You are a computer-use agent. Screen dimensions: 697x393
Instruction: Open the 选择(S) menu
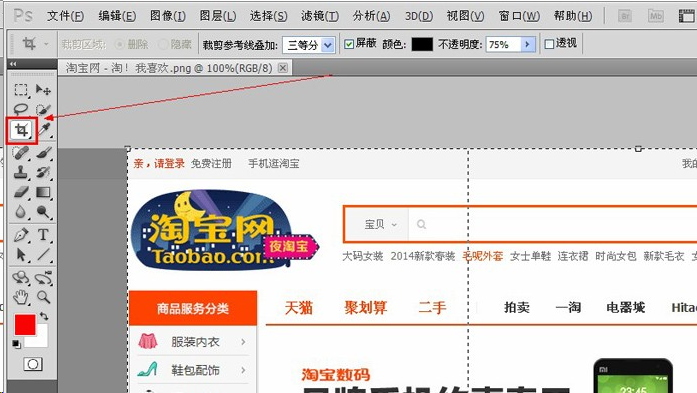[x=268, y=16]
